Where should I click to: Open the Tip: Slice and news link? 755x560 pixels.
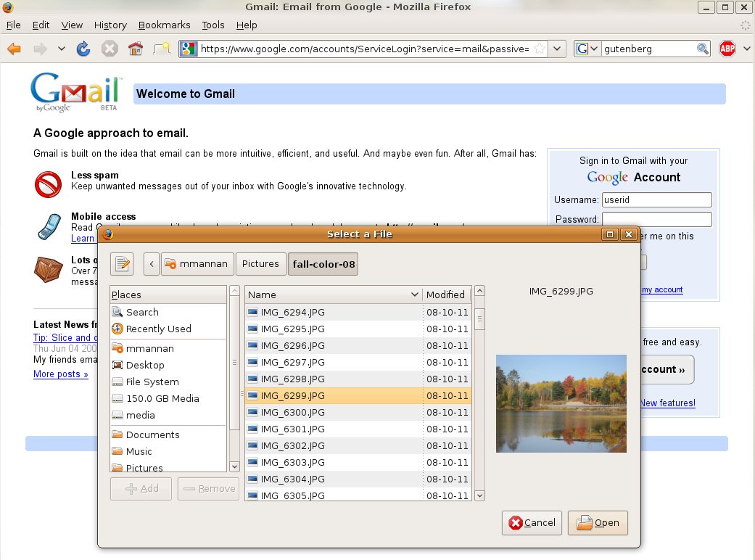pos(65,337)
